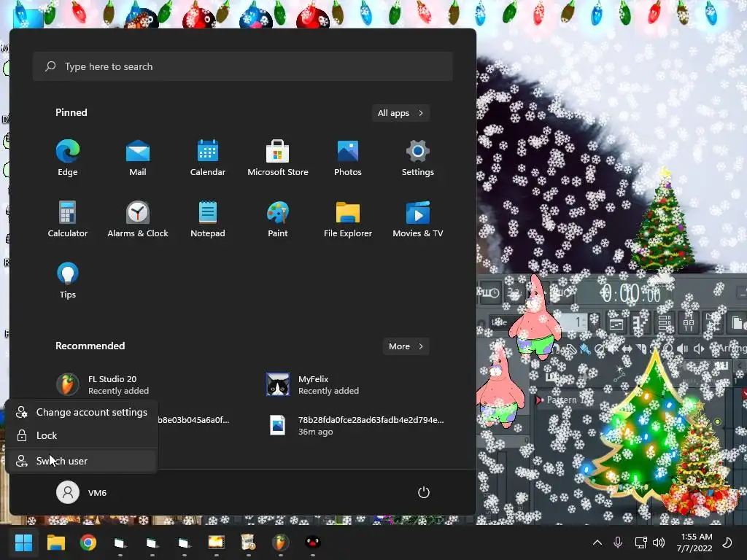Show hidden system tray icons chevron
Image resolution: width=747 pixels, height=560 pixels.
tap(597, 542)
